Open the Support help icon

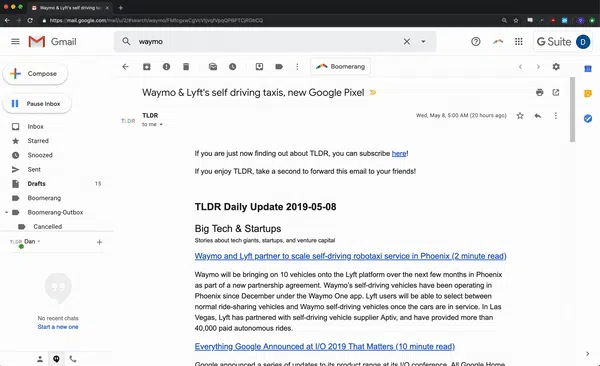[x=476, y=41]
